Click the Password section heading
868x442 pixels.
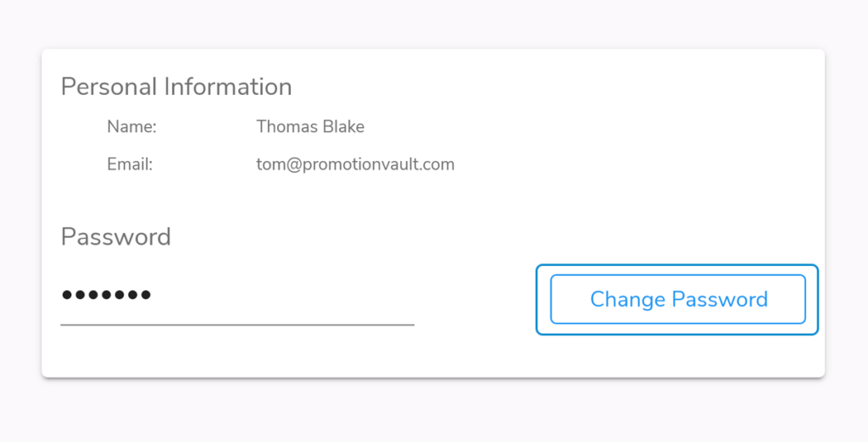coord(115,237)
